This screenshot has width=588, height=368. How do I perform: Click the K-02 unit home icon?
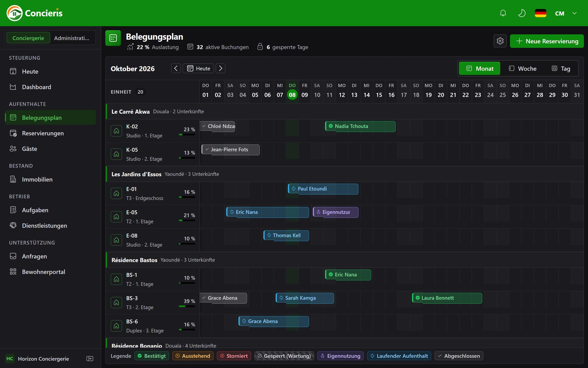pos(116,131)
